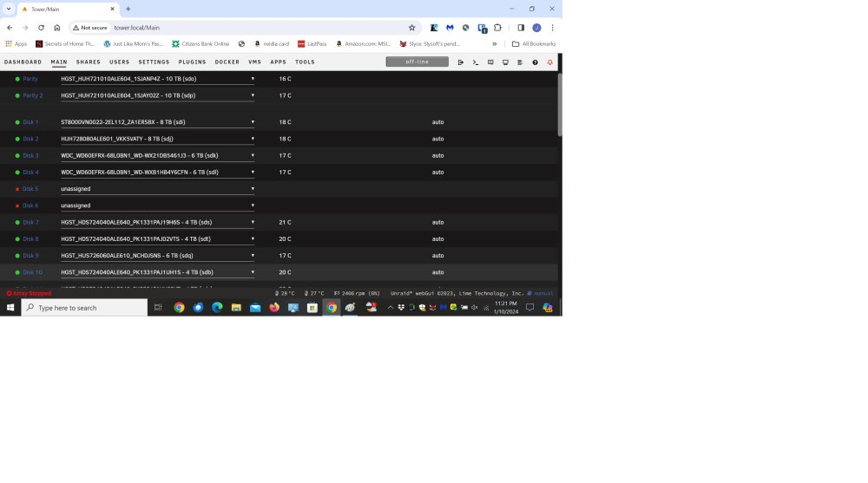The height and width of the screenshot is (483, 868).
Task: Click the taskbar clock showing 11:21 PM
Action: 506,308
